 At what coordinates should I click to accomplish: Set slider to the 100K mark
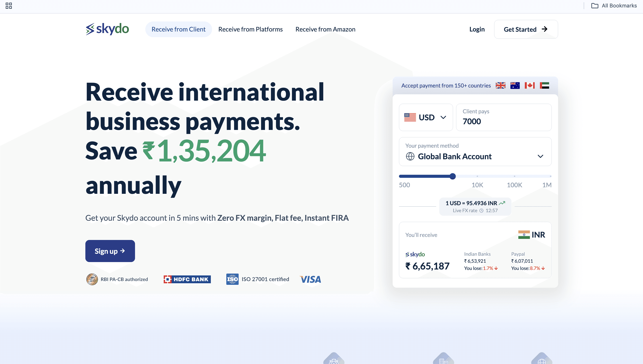[x=515, y=176]
